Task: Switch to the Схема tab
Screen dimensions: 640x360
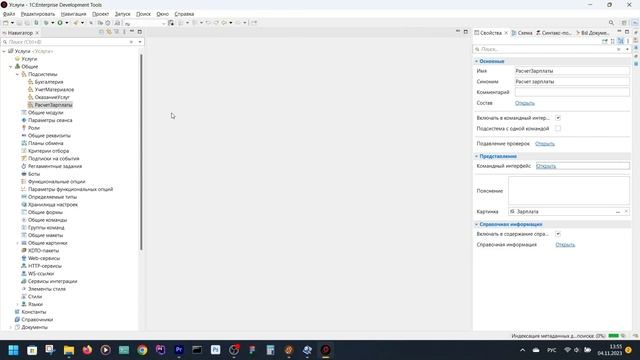Action: pos(522,33)
